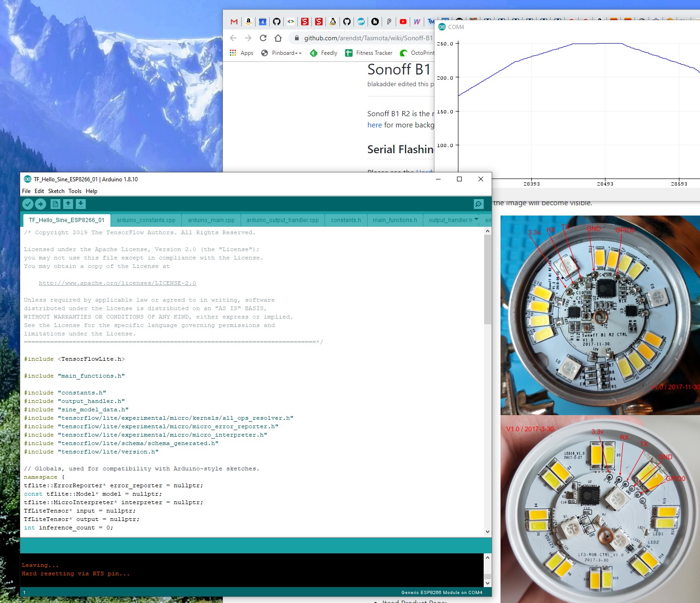The width and height of the screenshot is (700, 603).
Task: Open the Arduino File menu
Action: 26,191
